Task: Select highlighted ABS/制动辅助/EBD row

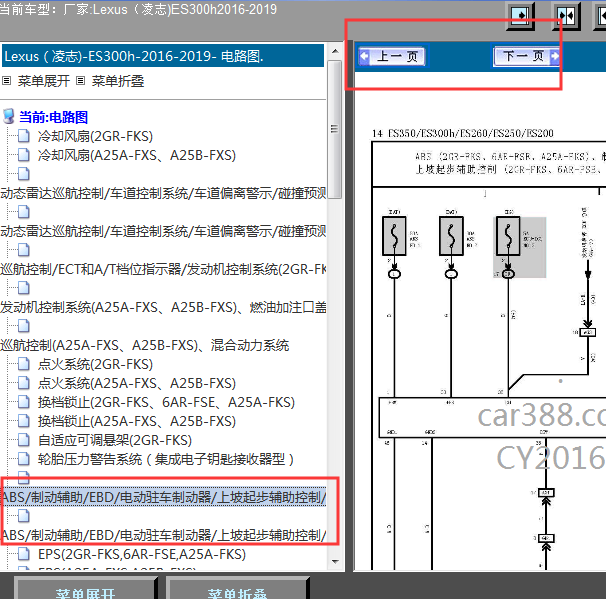Action: pos(163,497)
